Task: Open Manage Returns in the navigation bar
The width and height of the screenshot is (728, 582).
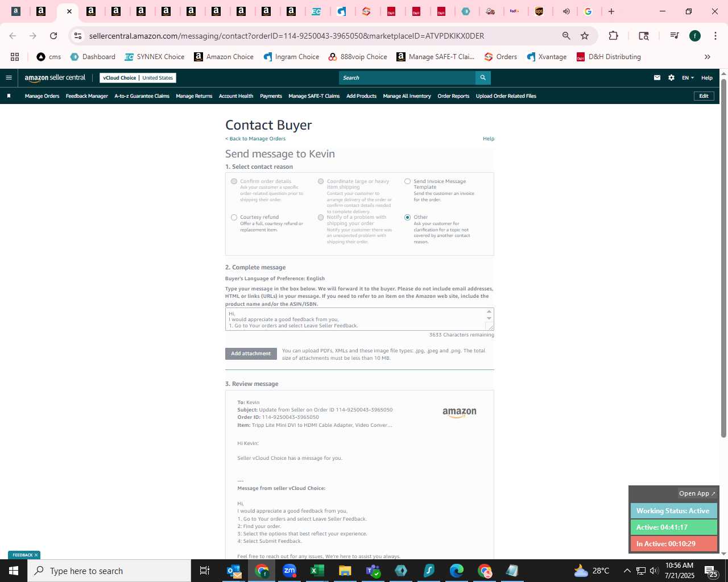Action: click(194, 96)
